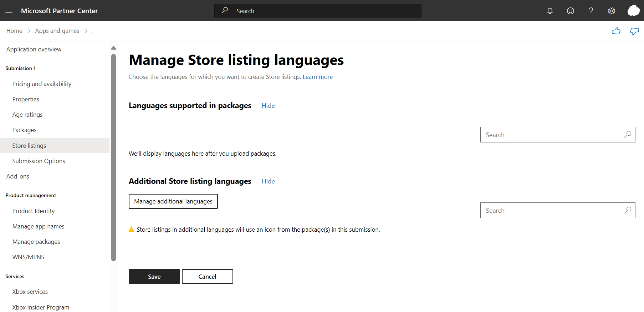The width and height of the screenshot is (644, 312).
Task: Open Manage packages
Action: 36,242
